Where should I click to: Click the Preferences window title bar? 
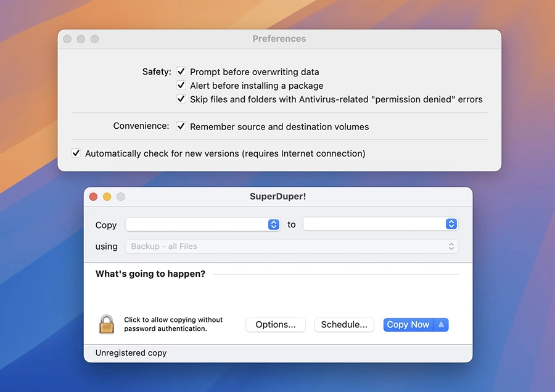click(279, 39)
